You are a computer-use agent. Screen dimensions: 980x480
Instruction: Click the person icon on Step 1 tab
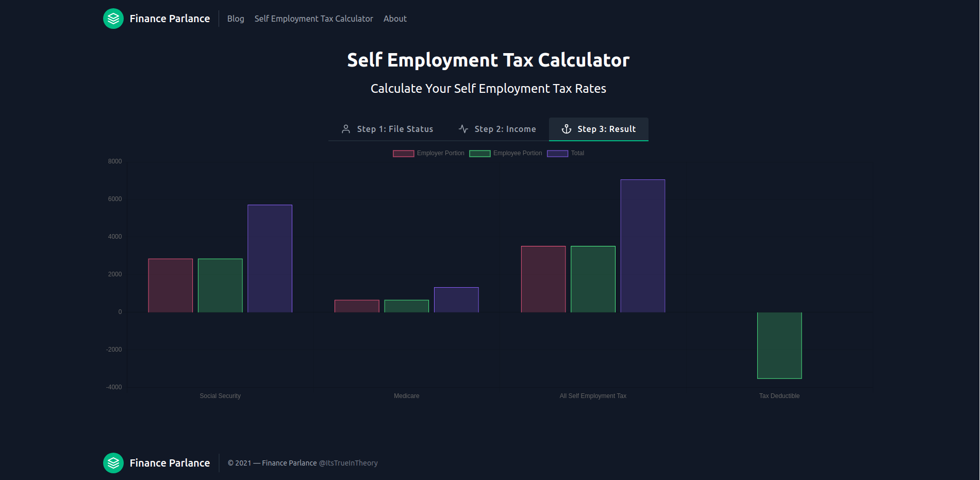tap(346, 129)
